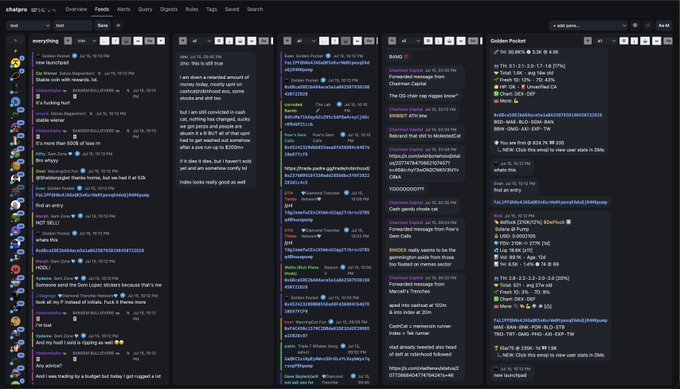This screenshot has width=680, height=389.
Task: Click the 'YOOOOOOO!!??' message
Action: (x=406, y=189)
